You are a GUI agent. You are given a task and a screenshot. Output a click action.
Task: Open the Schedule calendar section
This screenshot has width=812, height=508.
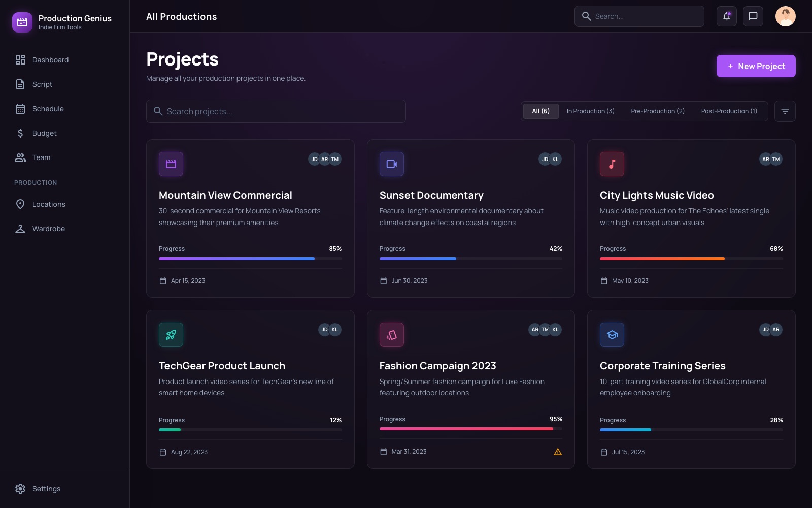pos(65,109)
